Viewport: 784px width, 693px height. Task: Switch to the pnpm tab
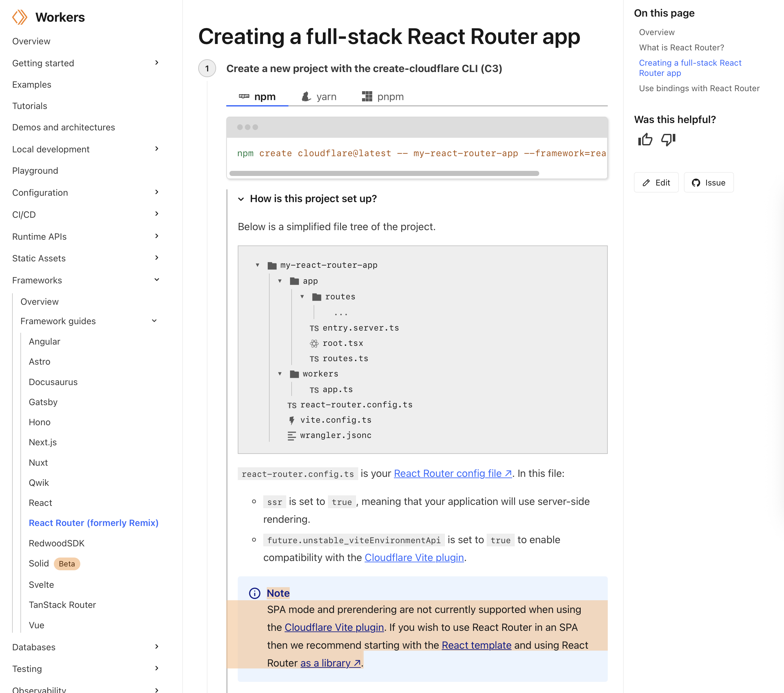coord(383,97)
